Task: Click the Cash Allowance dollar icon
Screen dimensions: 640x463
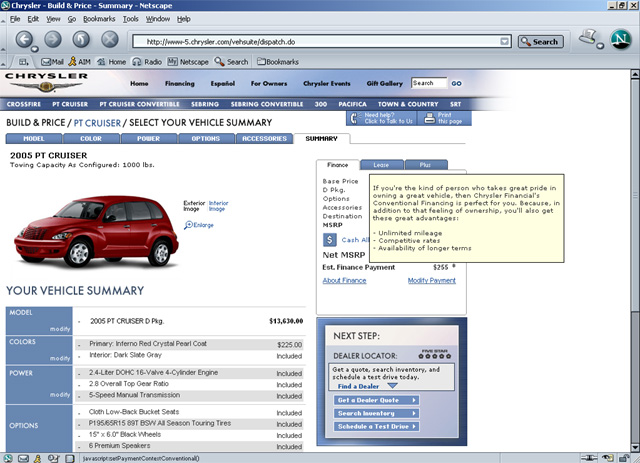Action: 330,240
